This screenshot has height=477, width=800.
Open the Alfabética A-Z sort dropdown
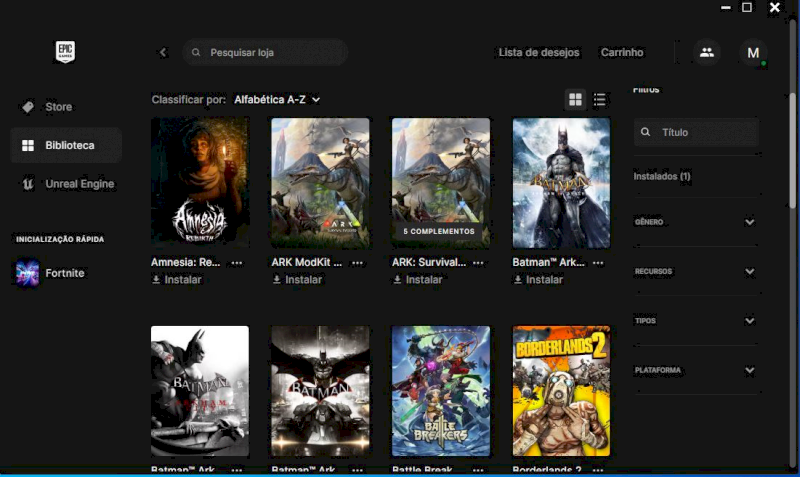tap(277, 99)
